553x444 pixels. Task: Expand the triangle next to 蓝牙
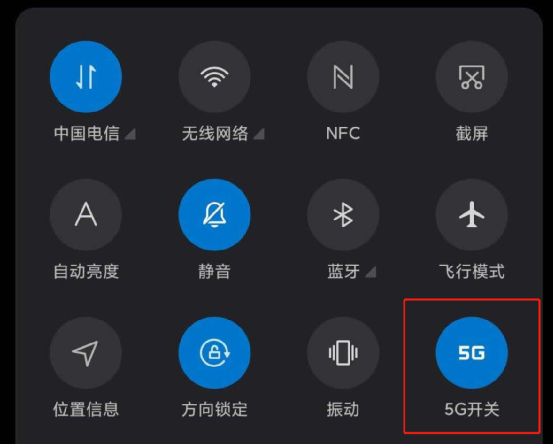(371, 272)
